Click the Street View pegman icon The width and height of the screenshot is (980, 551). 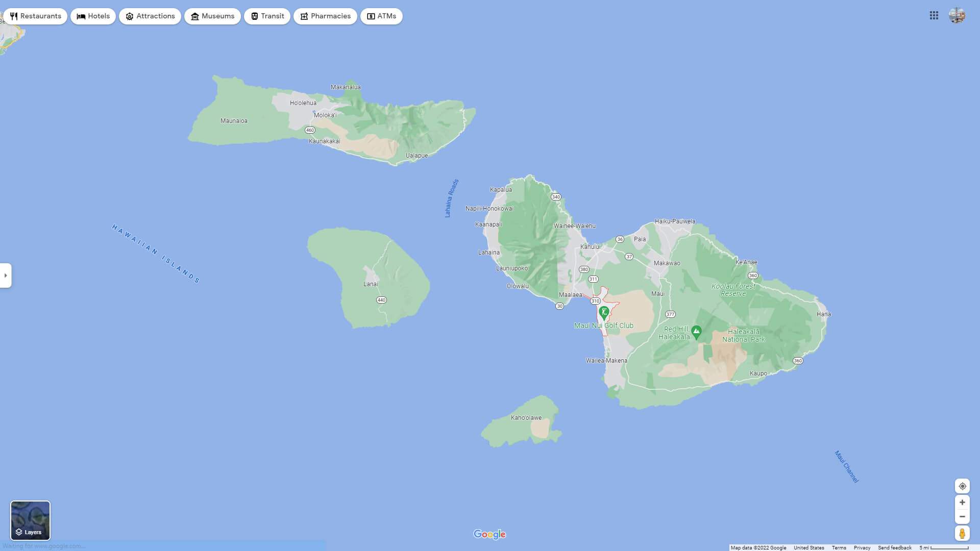point(962,534)
